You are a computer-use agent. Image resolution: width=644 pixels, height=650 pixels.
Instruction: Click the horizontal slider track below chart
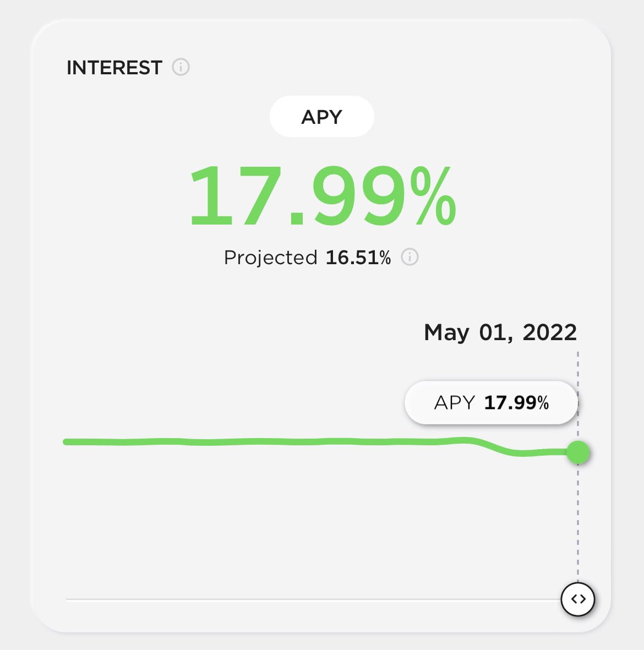tap(313, 599)
